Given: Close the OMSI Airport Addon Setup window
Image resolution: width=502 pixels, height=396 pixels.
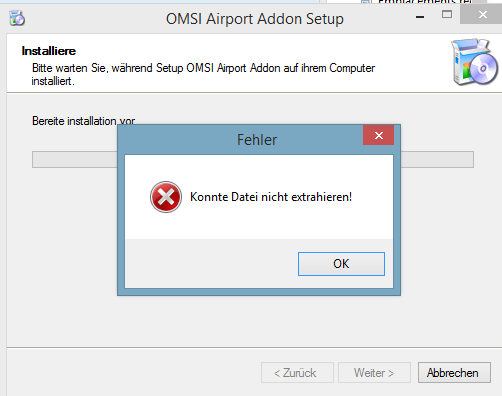Looking at the screenshot, I should click(x=482, y=14).
